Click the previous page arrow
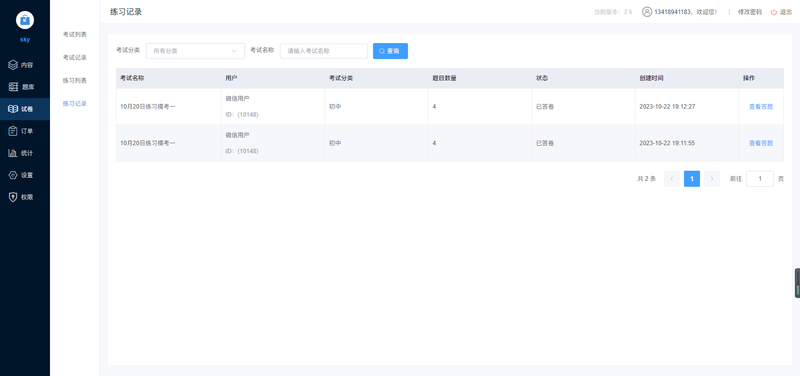 point(671,179)
